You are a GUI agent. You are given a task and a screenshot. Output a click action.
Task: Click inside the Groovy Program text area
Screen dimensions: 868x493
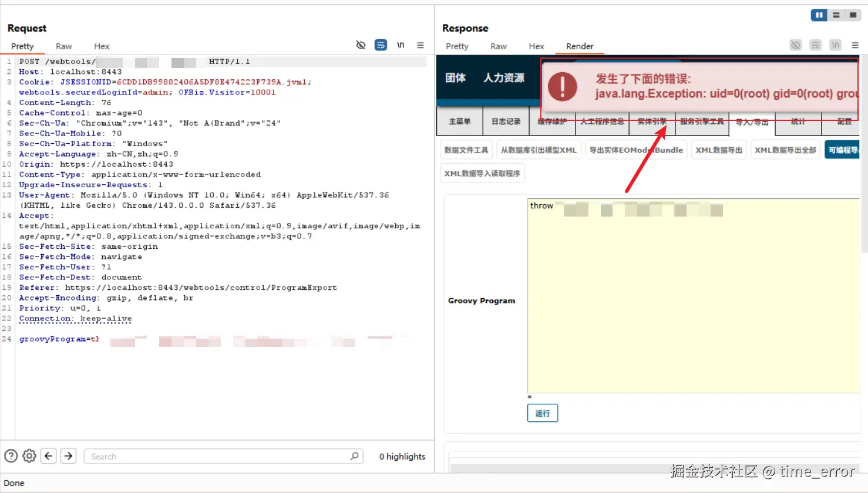[x=693, y=295]
